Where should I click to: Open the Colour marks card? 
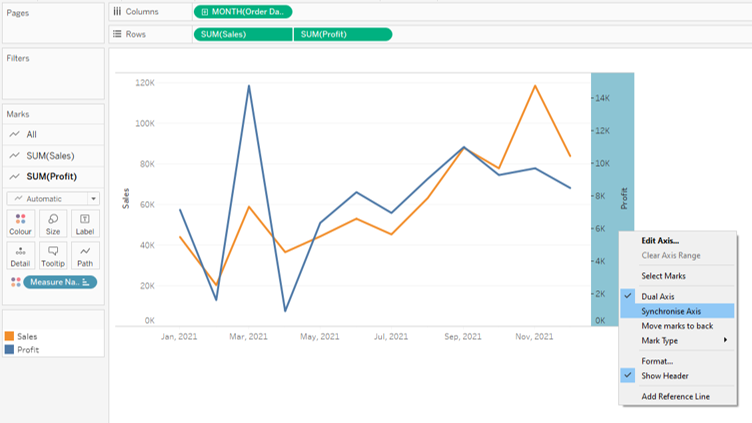click(20, 223)
